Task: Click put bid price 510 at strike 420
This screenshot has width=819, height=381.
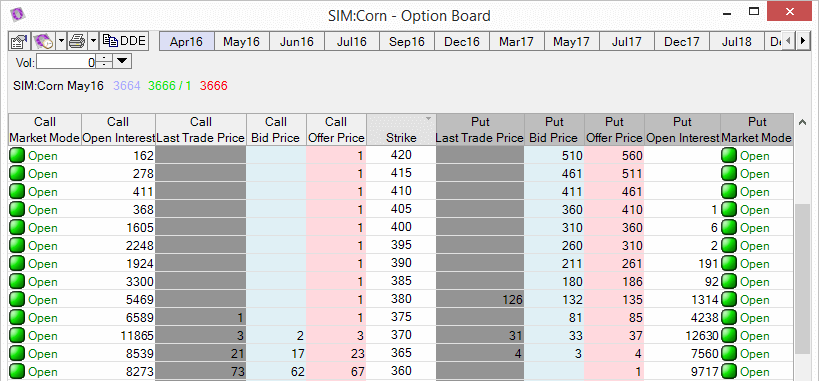Action: click(554, 155)
